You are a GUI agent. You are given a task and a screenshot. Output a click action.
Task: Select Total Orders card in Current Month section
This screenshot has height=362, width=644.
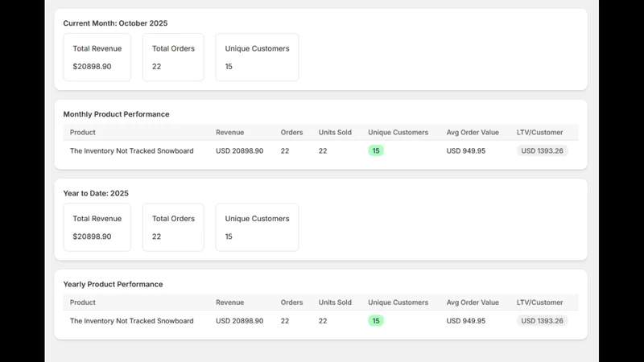(173, 57)
